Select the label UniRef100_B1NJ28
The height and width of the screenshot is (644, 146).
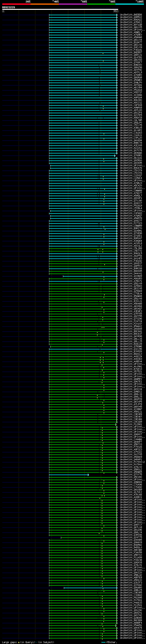tap(131, 344)
